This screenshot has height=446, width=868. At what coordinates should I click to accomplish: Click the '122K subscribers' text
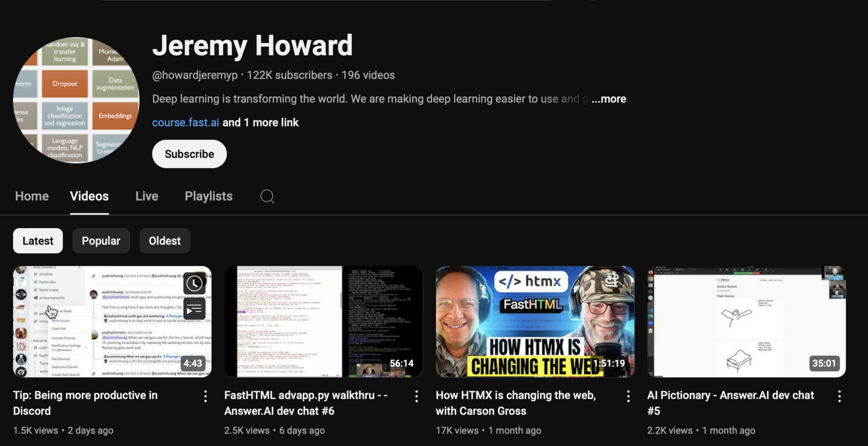[x=289, y=75]
